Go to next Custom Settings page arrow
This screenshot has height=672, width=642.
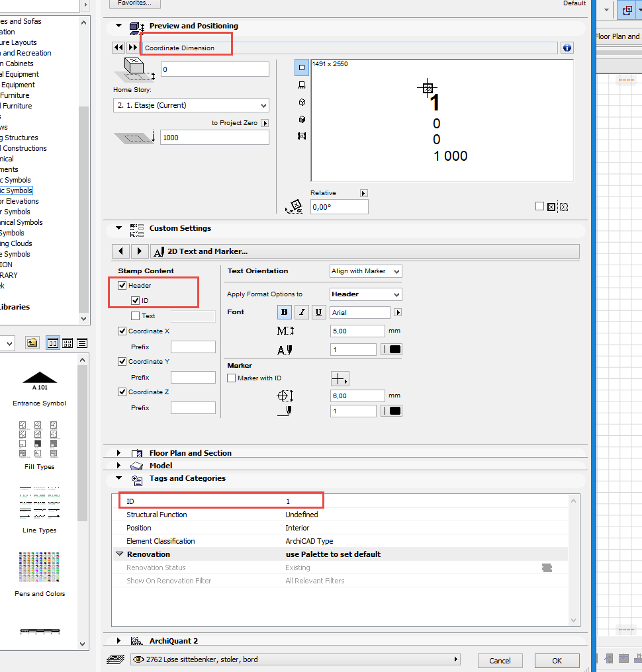click(139, 251)
